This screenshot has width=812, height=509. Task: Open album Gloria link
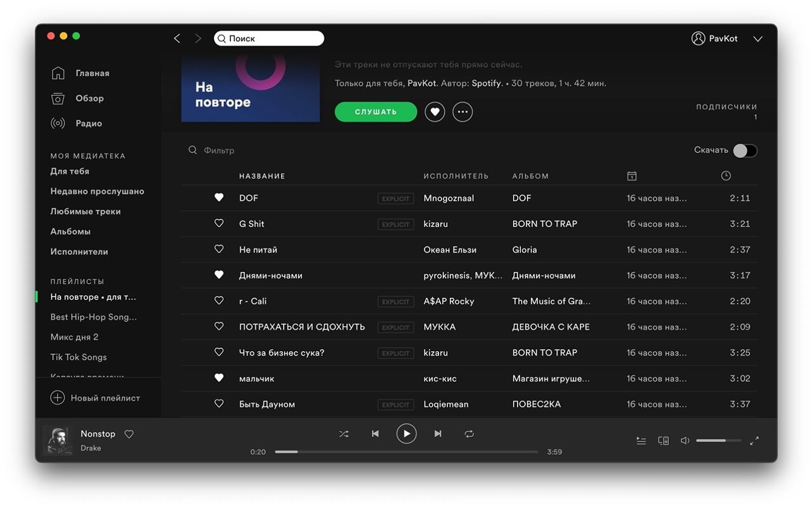(x=525, y=250)
